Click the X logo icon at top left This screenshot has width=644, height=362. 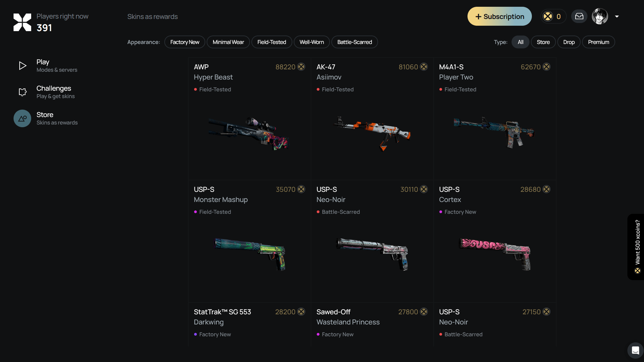point(22,22)
